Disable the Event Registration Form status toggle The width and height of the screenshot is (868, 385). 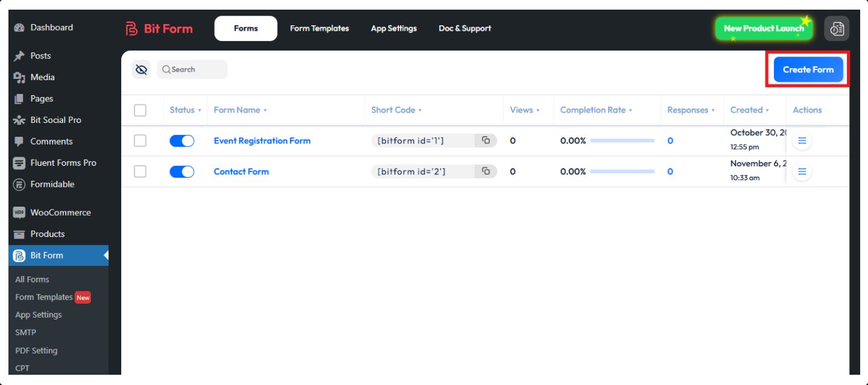(x=181, y=140)
